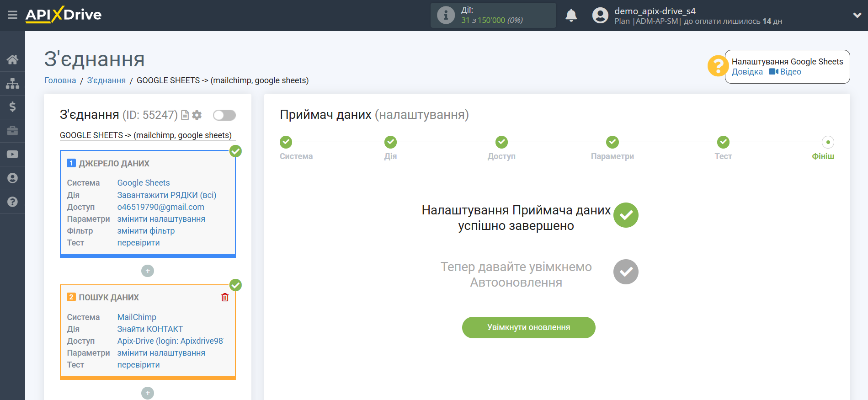The image size is (868, 400).
Task: Add step with plus below data source
Action: pyautogui.click(x=148, y=271)
